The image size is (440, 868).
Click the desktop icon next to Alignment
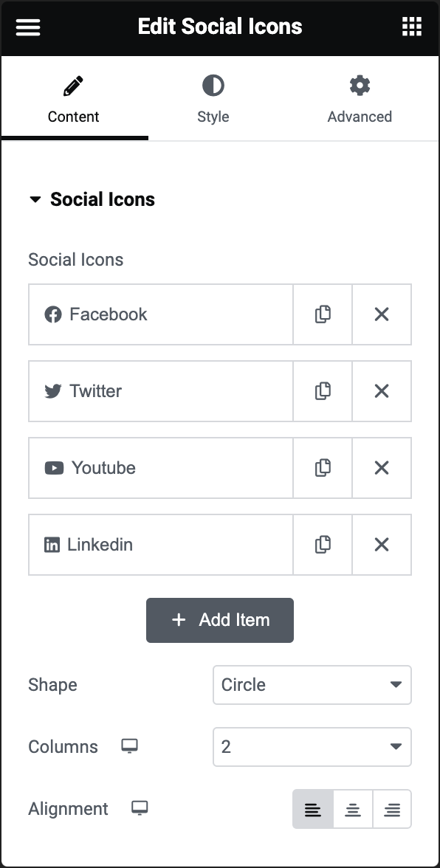point(140,809)
